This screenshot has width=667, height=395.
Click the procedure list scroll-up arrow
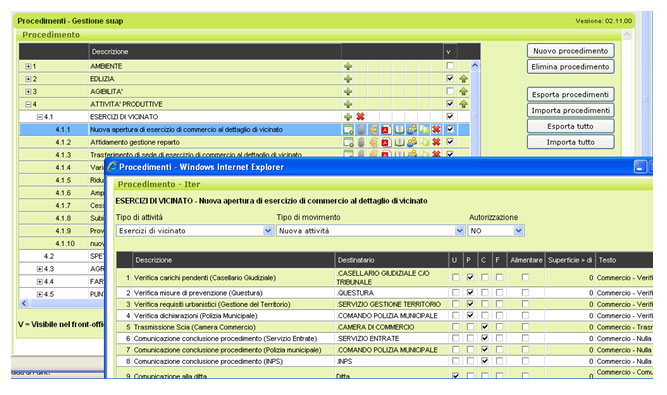tap(475, 65)
